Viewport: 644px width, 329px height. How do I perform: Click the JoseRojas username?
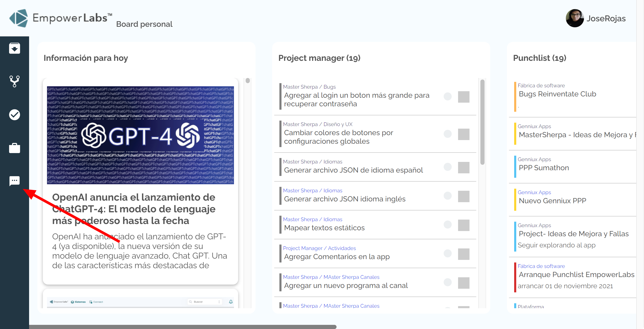[606, 18]
